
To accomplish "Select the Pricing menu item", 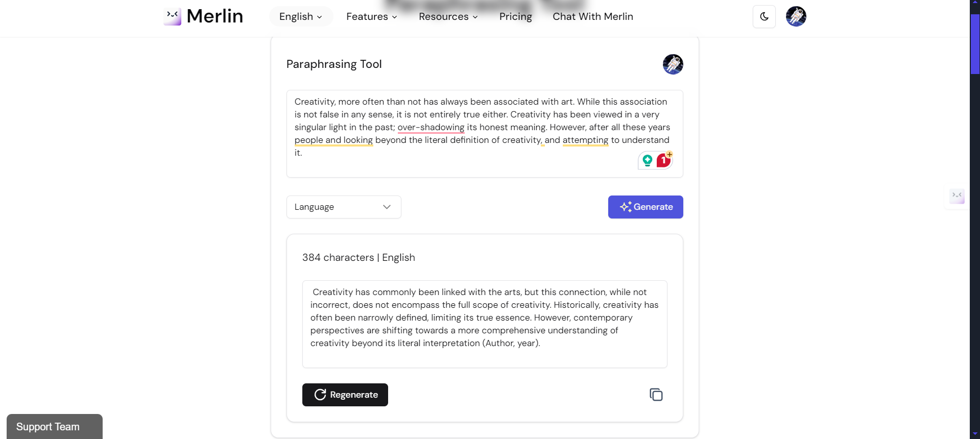I will pos(515,16).
